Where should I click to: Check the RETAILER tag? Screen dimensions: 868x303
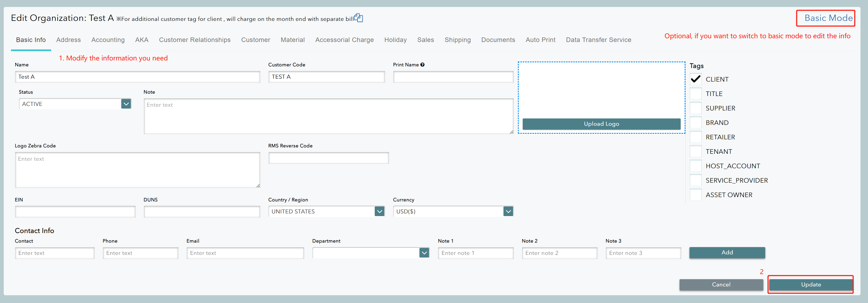coord(695,137)
